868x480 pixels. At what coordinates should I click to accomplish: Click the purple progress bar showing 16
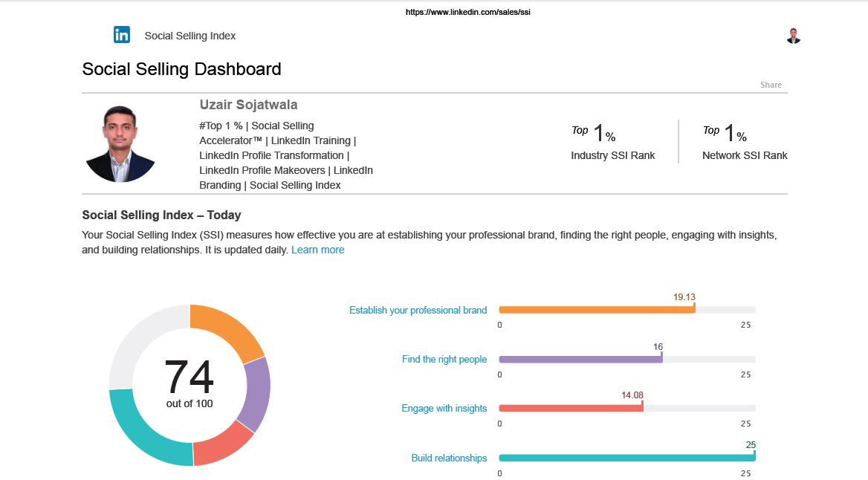(x=580, y=359)
